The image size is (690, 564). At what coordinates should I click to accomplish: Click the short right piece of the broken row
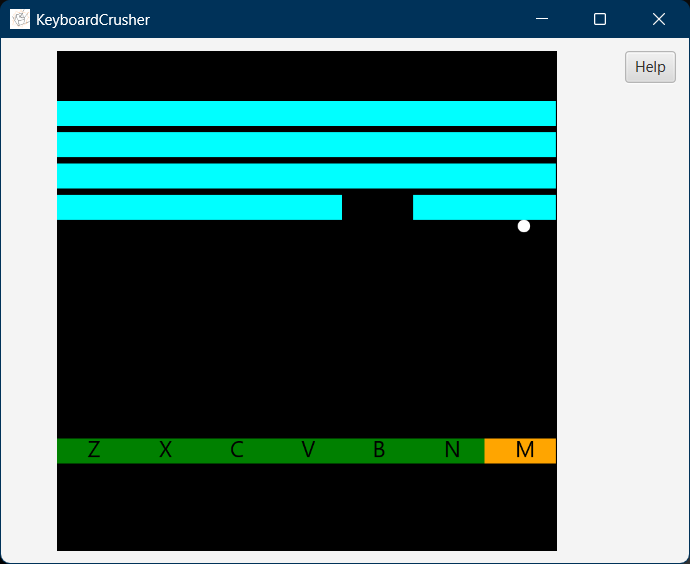pyautogui.click(x=484, y=207)
